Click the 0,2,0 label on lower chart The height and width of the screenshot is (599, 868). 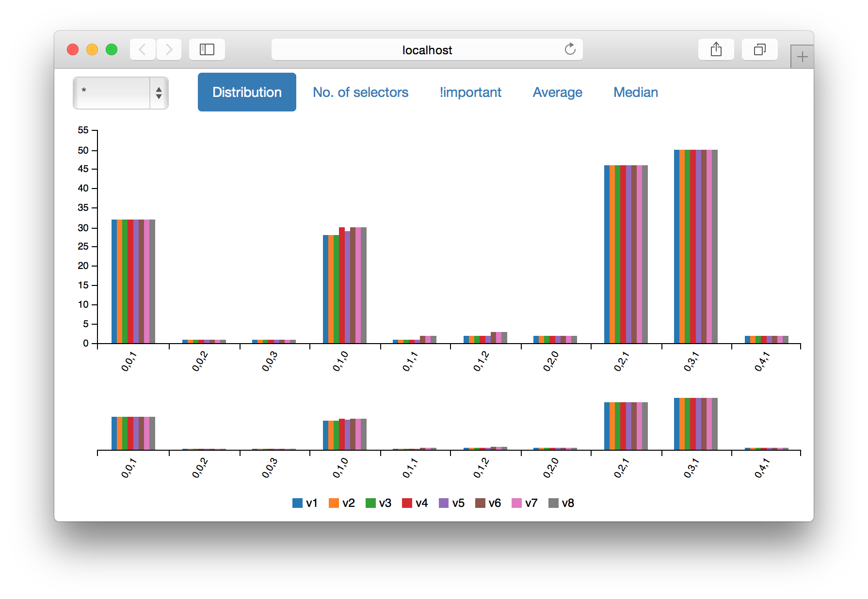point(551,469)
